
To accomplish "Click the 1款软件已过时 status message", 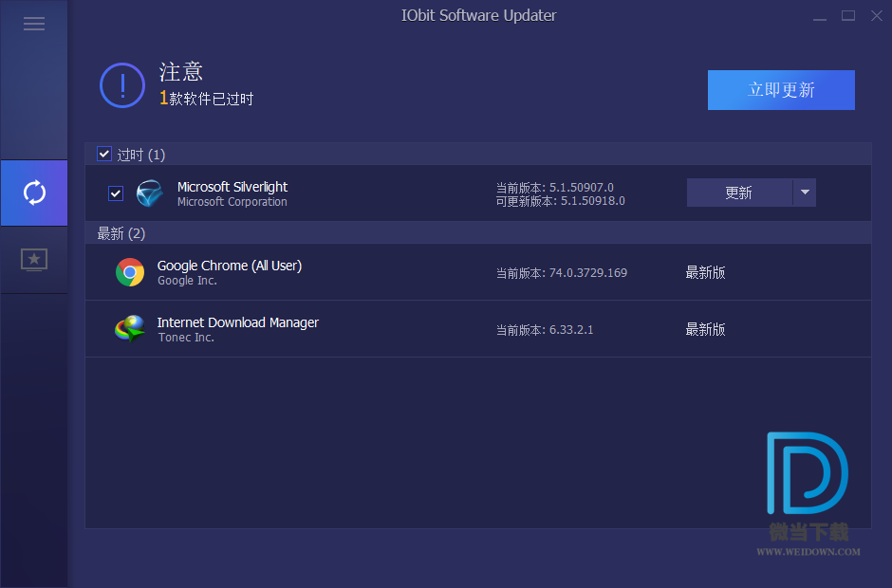I will coord(206,99).
